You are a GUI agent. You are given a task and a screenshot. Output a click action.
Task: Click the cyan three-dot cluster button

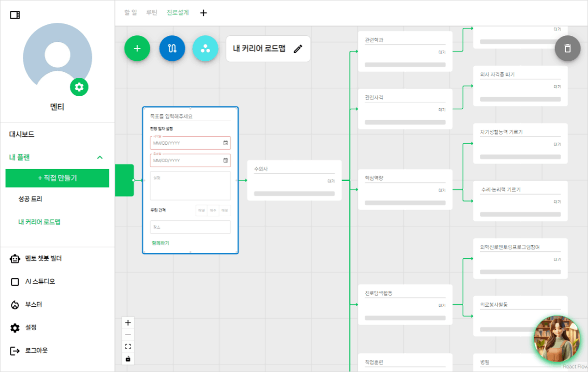tap(205, 48)
